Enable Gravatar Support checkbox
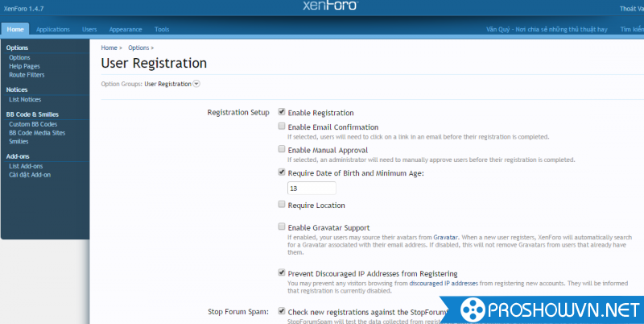The image size is (644, 324). (281, 228)
